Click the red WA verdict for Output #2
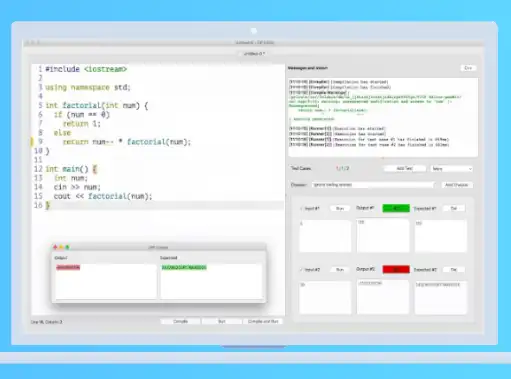This screenshot has width=511, height=379. click(396, 269)
